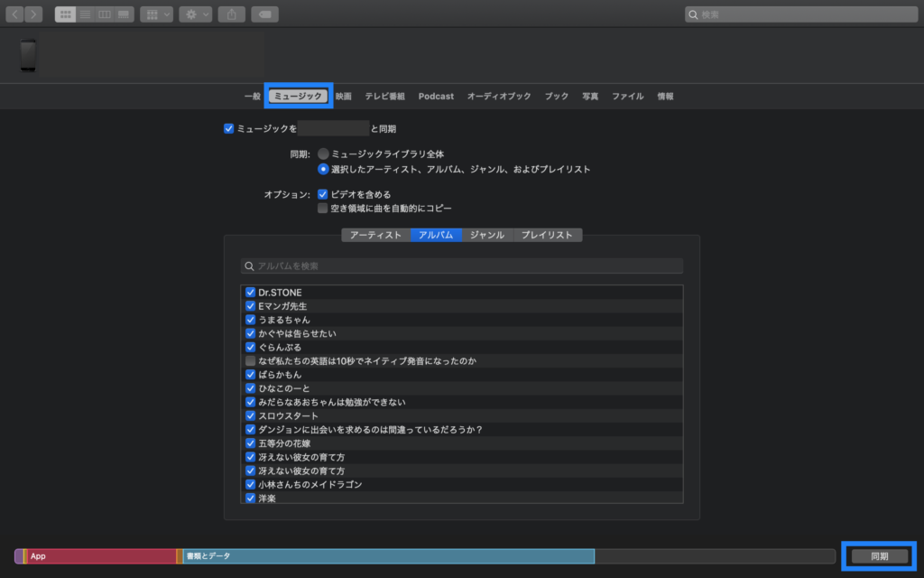The image size is (924, 578).
Task: Open the オーディオブック tab
Action: (499, 96)
